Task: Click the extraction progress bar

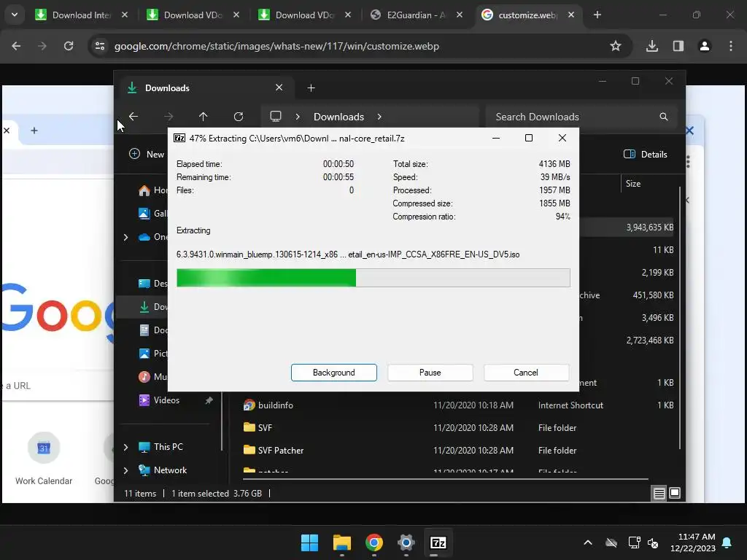Action: tap(373, 278)
